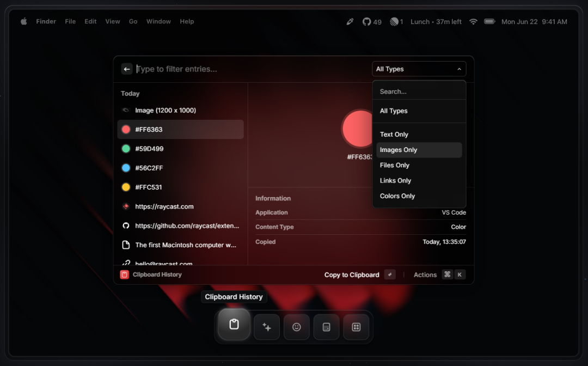
Task: Click the yellow #FFC531 color dot
Action: point(126,187)
